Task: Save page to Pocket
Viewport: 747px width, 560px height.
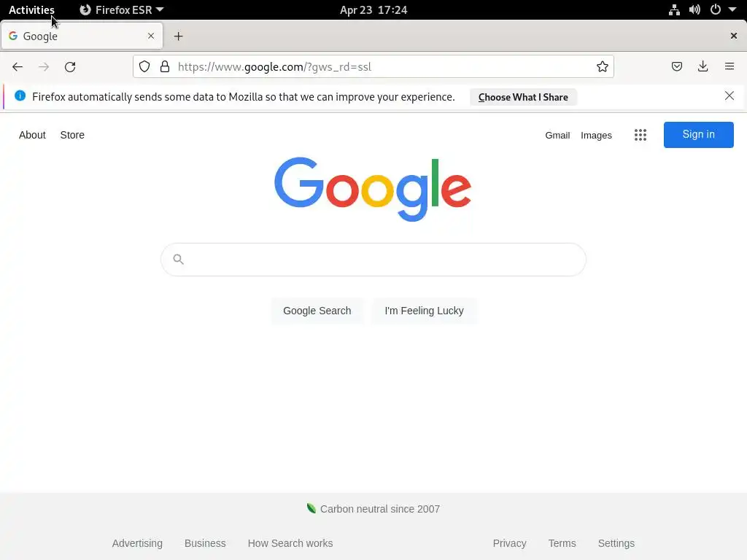Action: coord(677,66)
